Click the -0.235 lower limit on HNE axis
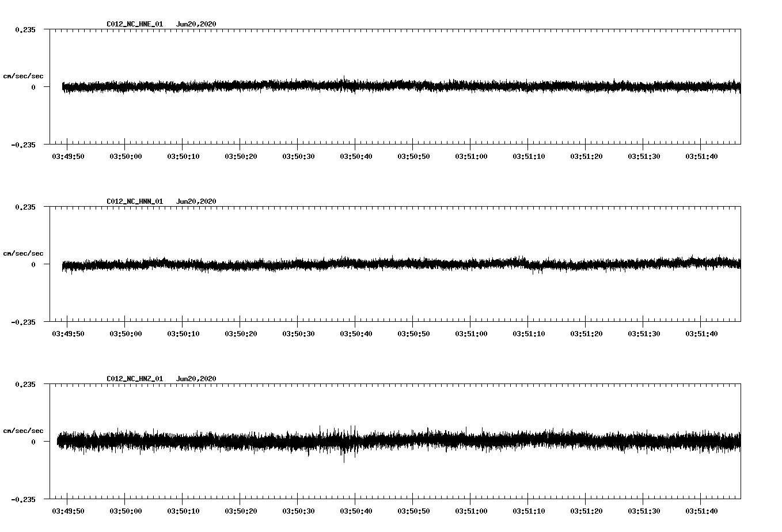 pyautogui.click(x=23, y=145)
